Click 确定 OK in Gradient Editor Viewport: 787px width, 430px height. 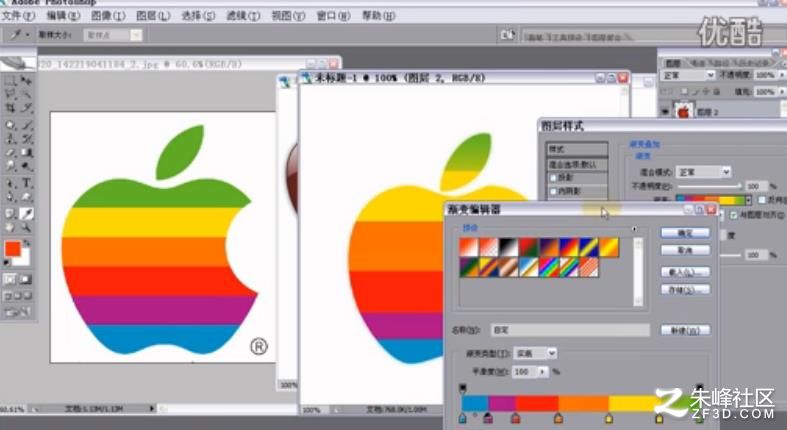click(685, 233)
